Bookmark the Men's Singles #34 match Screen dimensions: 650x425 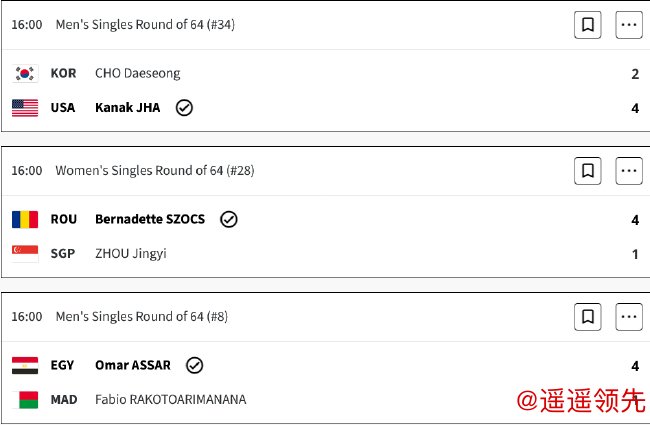pos(588,25)
